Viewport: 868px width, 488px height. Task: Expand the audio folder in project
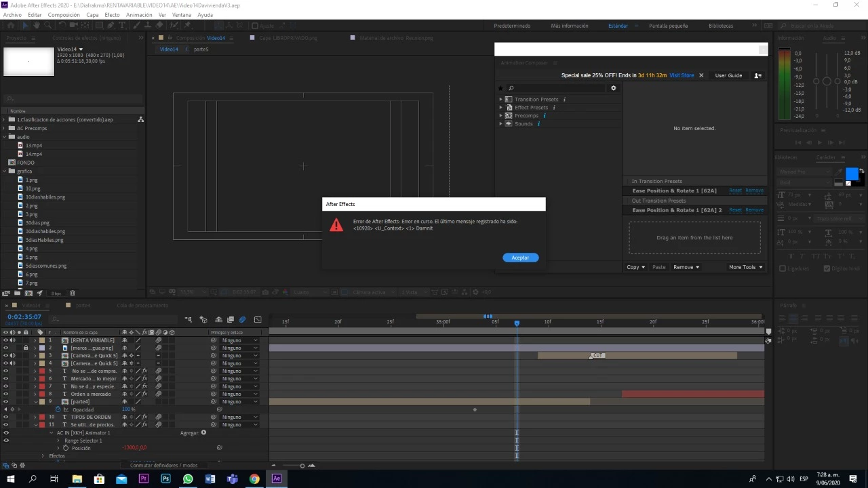(x=4, y=137)
